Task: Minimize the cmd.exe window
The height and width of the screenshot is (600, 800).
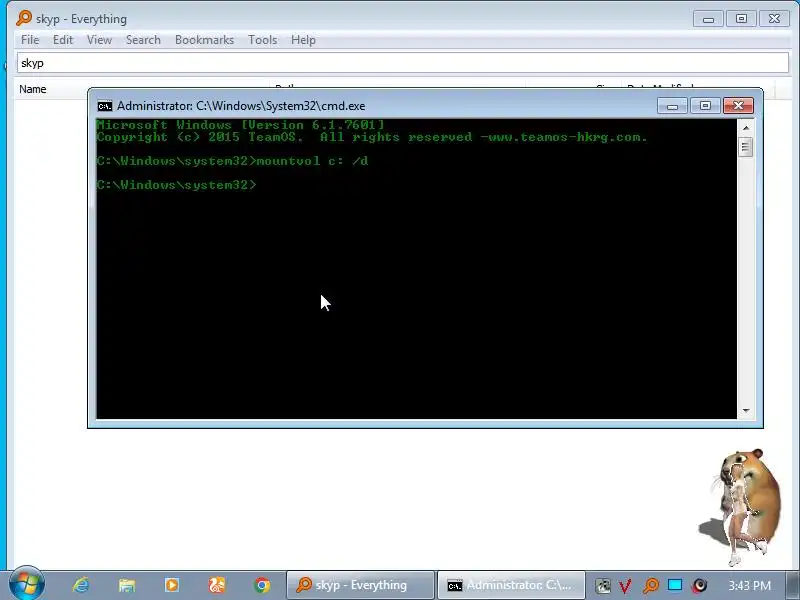Action: [x=672, y=106]
